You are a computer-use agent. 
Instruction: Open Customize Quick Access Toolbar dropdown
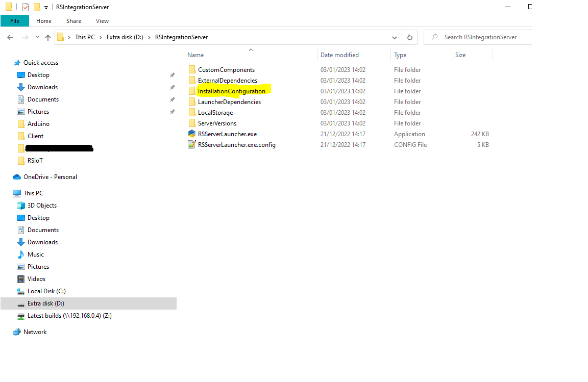(46, 8)
